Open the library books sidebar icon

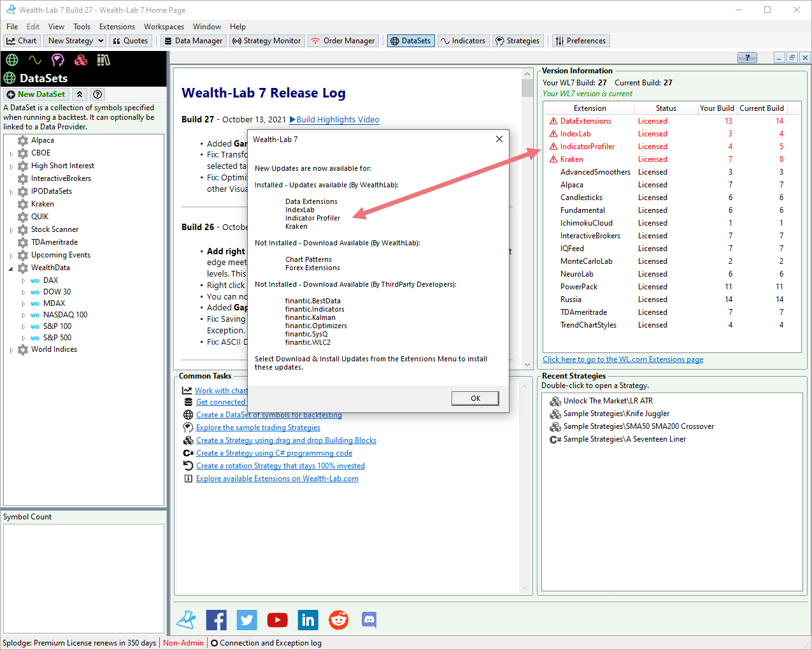[x=103, y=60]
